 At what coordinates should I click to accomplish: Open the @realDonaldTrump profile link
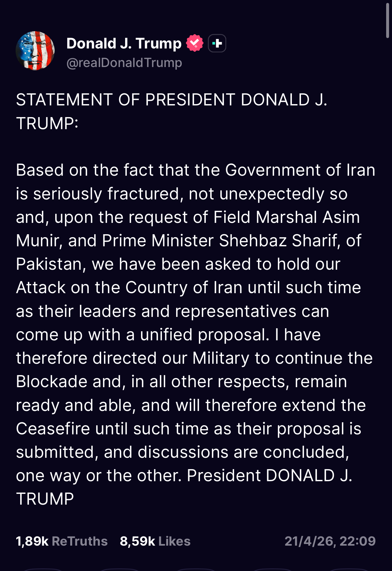click(124, 62)
